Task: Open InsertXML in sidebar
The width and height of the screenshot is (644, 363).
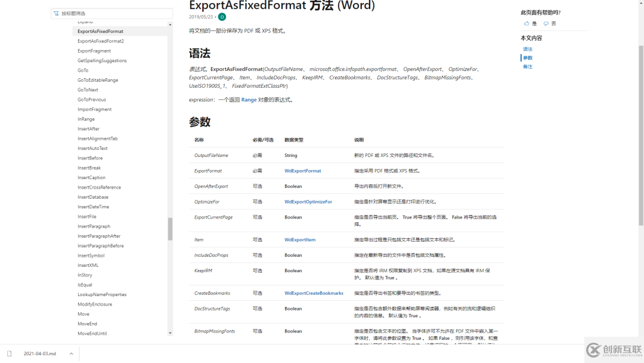Action: click(x=88, y=266)
